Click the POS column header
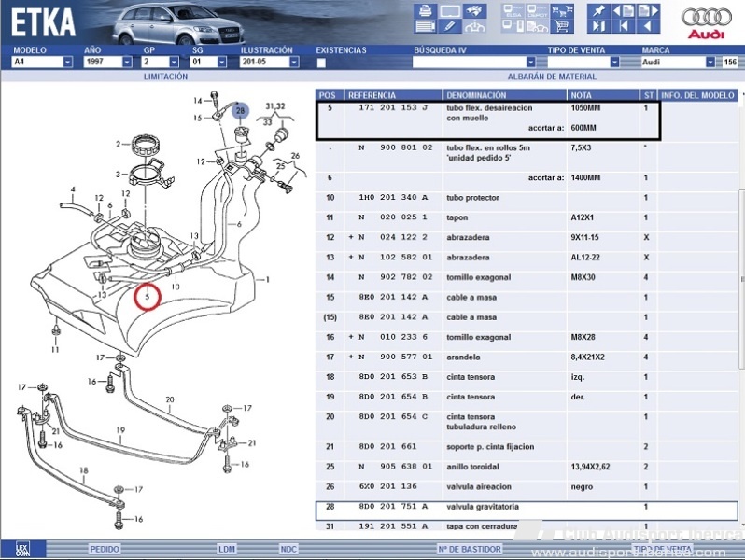The height and width of the screenshot is (560, 745). pyautogui.click(x=329, y=95)
